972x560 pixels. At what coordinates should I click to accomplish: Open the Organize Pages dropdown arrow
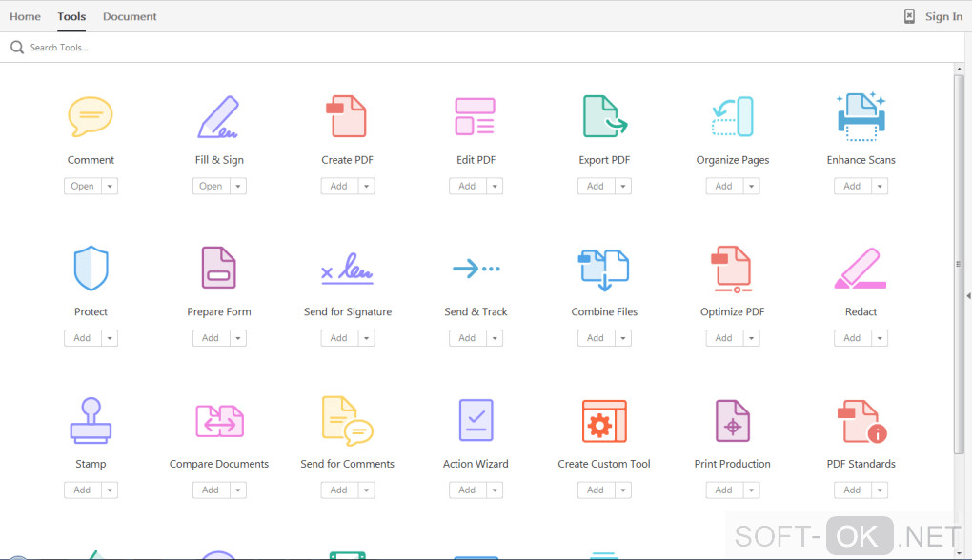click(x=751, y=186)
